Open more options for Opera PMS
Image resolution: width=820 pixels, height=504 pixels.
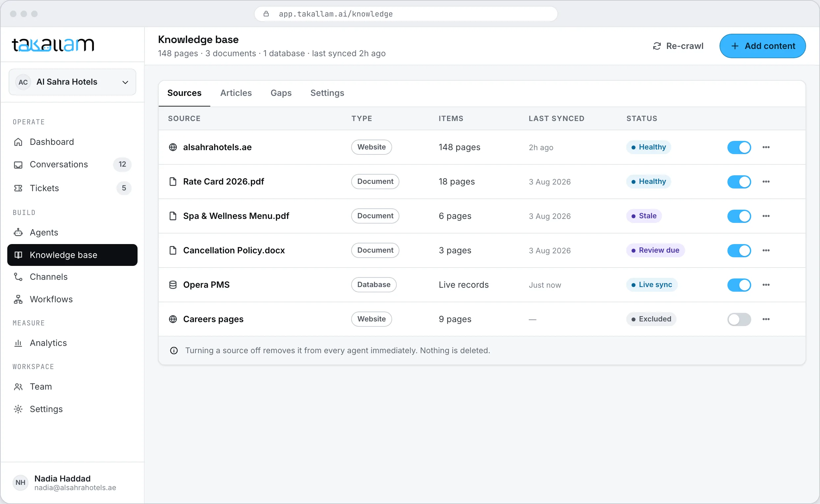(766, 284)
